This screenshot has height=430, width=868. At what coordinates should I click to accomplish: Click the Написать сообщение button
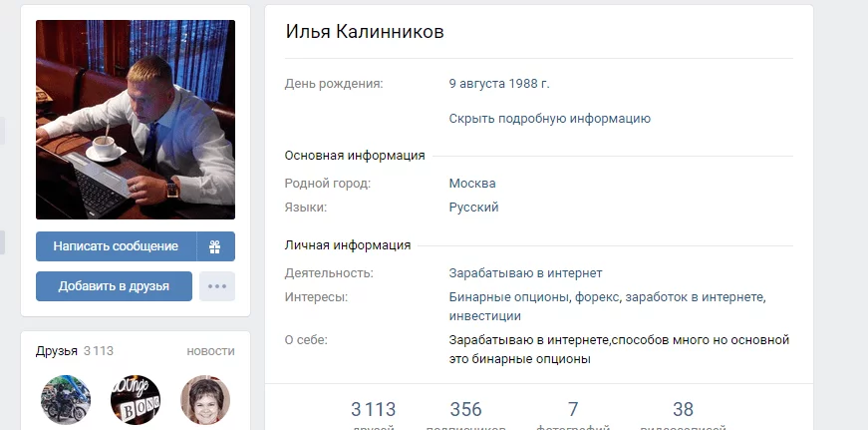[x=116, y=246]
